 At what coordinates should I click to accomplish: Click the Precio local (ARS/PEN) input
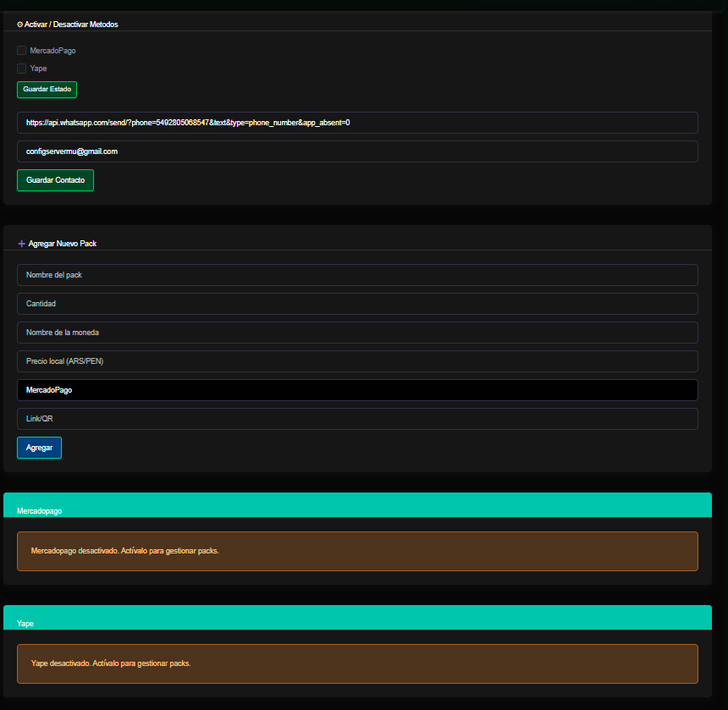click(x=357, y=361)
